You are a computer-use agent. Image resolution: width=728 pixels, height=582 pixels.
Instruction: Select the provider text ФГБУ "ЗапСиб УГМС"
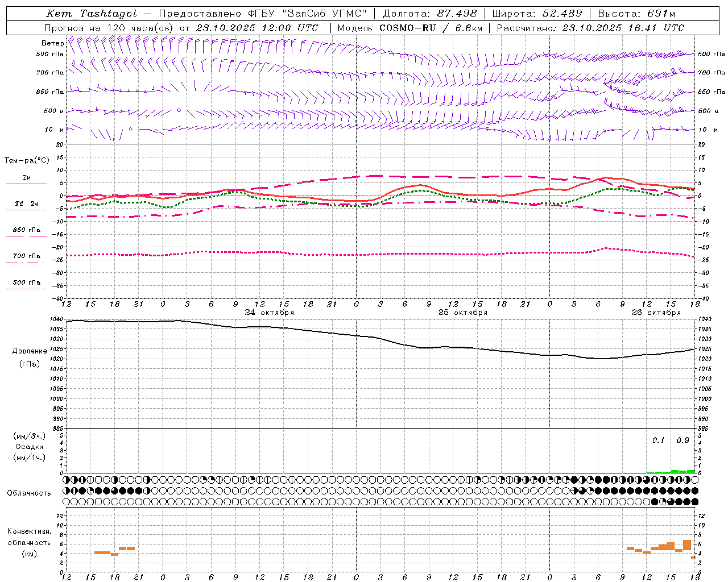coord(307,14)
